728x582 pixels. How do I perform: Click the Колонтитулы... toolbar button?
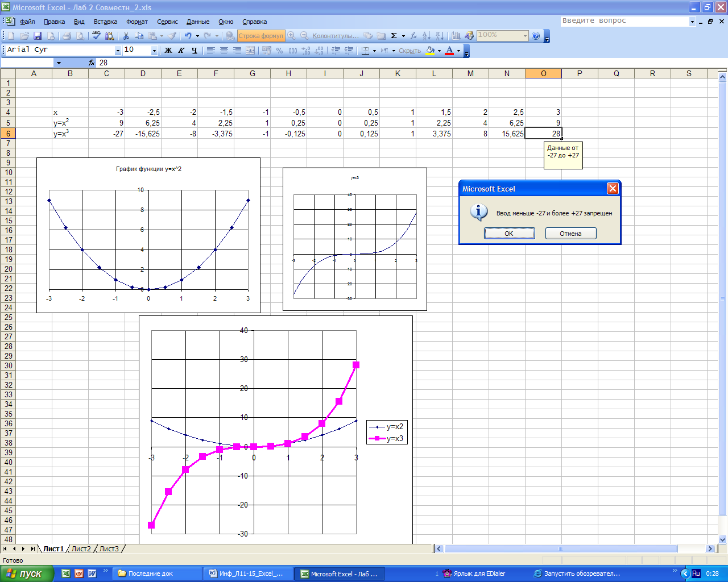336,36
